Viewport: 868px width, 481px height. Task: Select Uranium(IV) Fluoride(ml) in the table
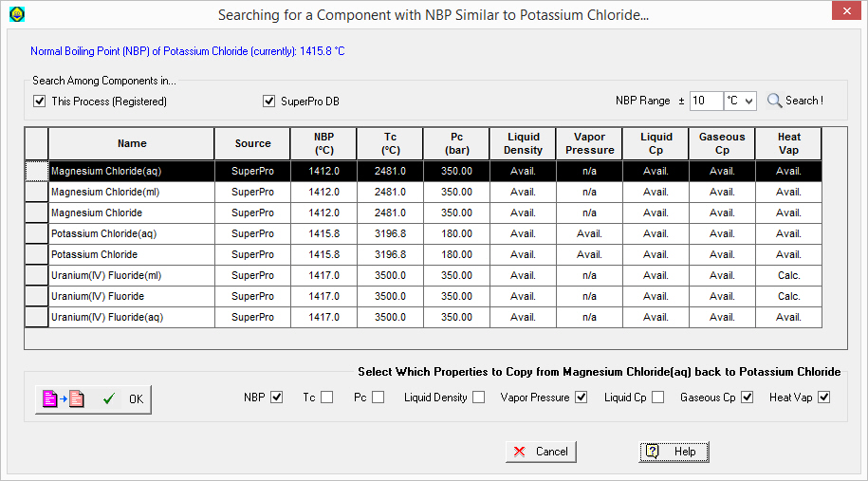tap(131, 275)
